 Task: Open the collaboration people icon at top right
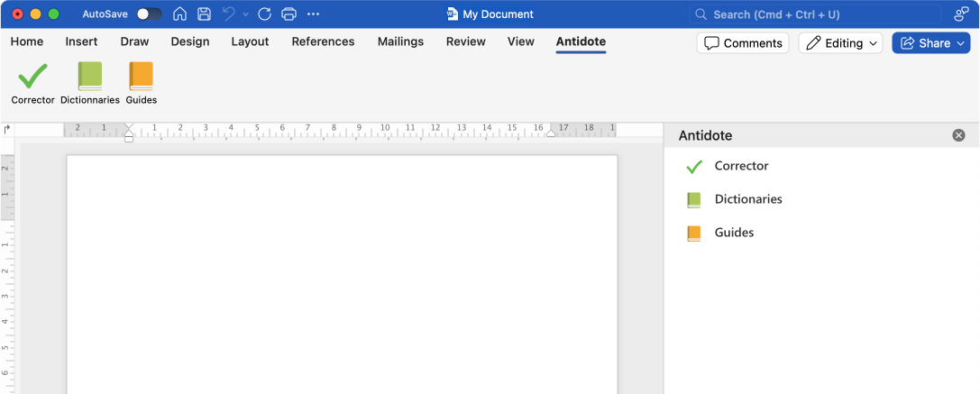(x=961, y=14)
